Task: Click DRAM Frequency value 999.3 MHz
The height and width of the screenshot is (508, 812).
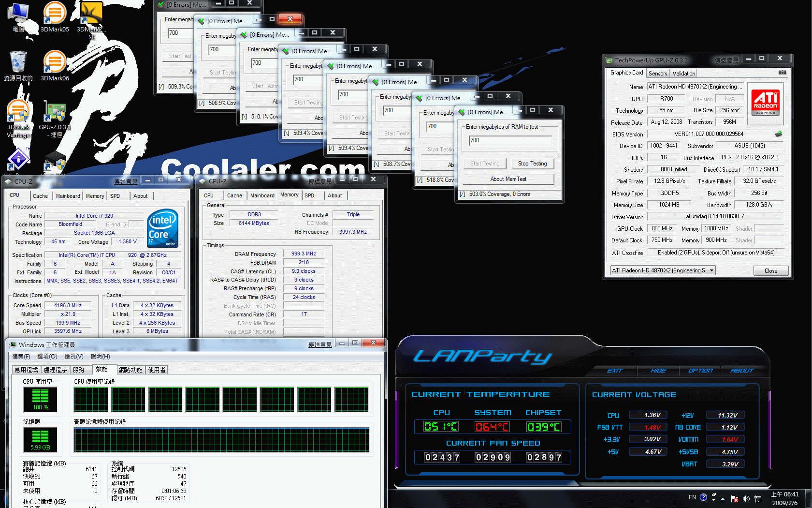Action: [304, 254]
